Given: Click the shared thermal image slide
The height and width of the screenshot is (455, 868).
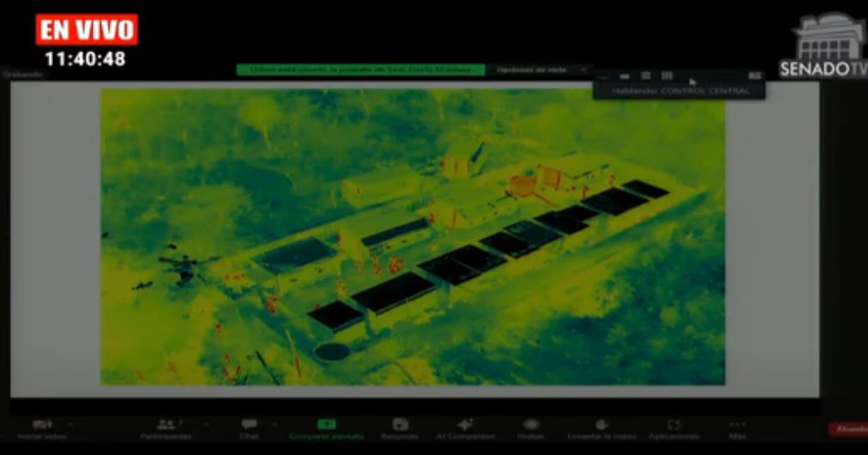Looking at the screenshot, I should pyautogui.click(x=413, y=237).
